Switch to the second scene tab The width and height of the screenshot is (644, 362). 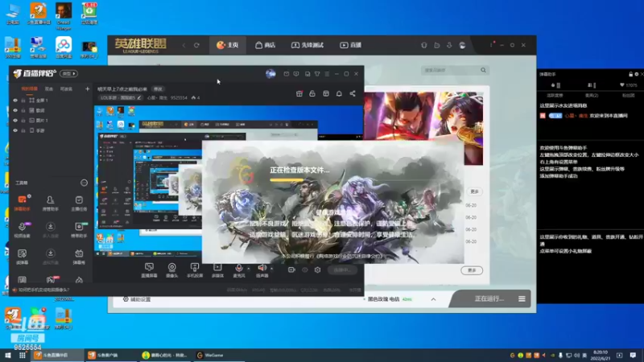point(49,88)
